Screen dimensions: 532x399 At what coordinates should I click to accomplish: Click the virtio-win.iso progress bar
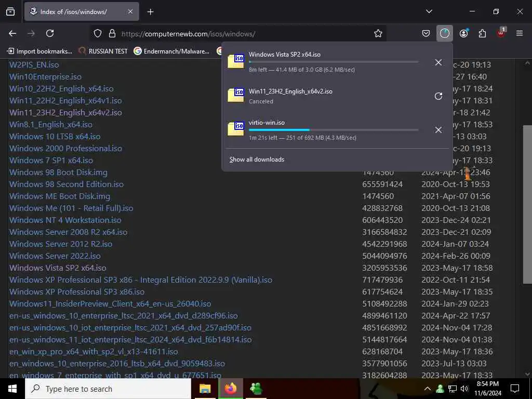coord(334,130)
